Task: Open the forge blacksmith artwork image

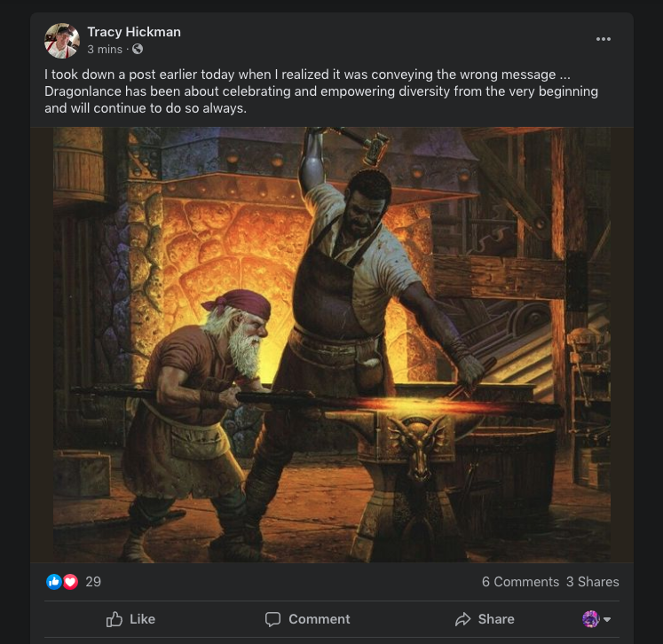Action: coord(332,344)
